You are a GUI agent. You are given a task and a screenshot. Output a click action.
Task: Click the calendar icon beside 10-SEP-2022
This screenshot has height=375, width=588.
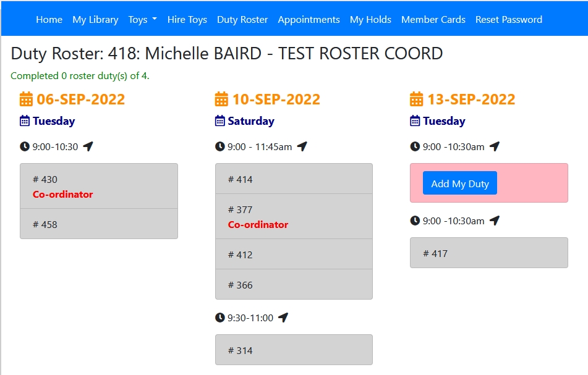tap(221, 99)
